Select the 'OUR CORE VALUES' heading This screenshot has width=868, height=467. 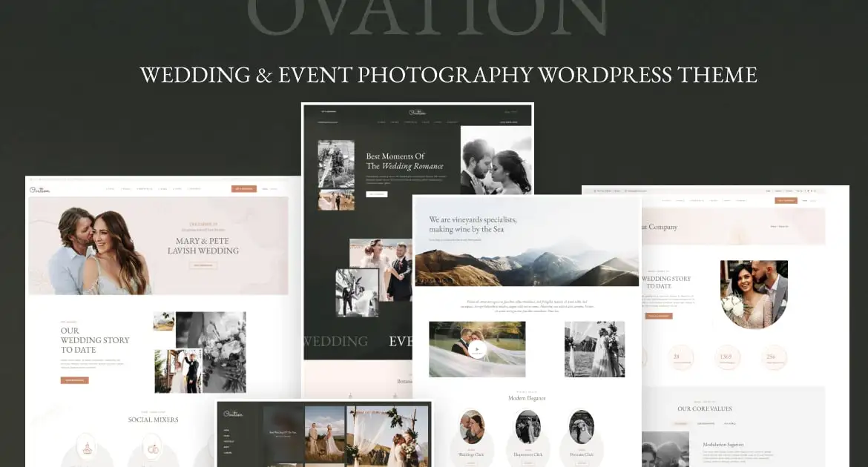(705, 408)
